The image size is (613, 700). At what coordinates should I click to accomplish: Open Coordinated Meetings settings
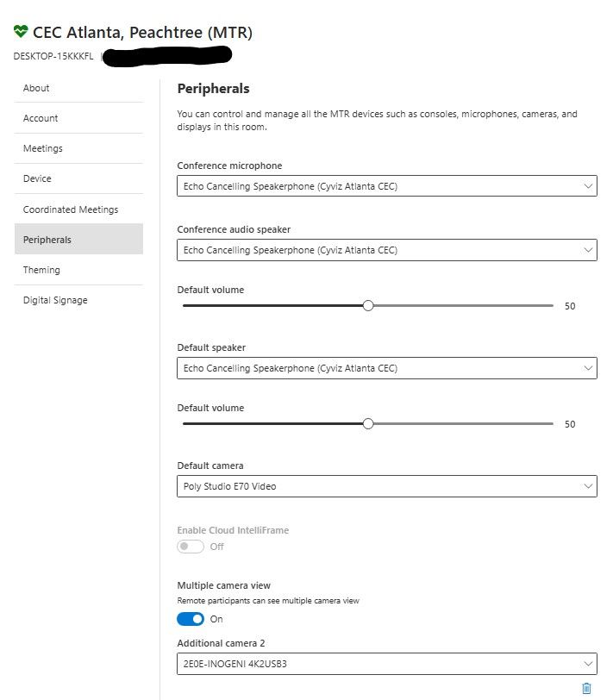tap(71, 209)
